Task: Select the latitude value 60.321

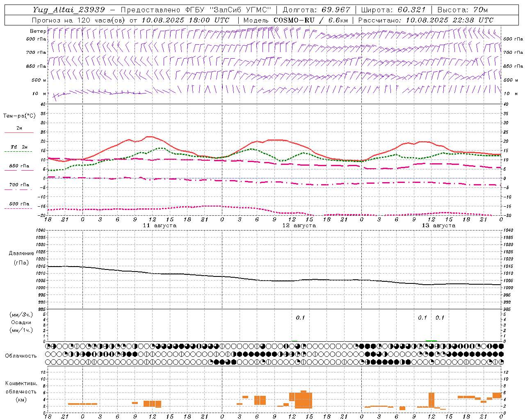Action: (411, 10)
